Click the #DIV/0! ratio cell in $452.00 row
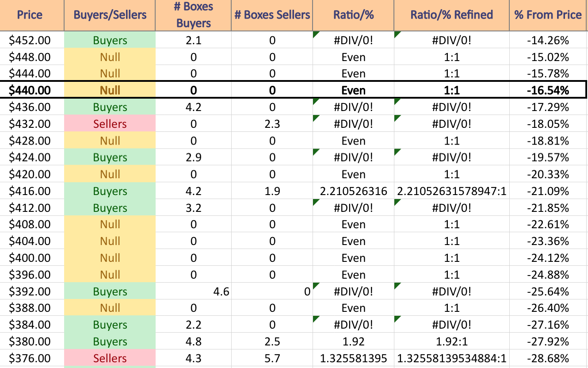588x368 pixels. tap(353, 40)
